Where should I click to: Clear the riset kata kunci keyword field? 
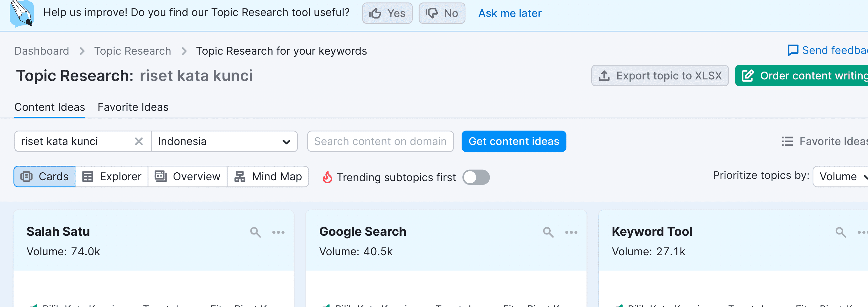tap(138, 141)
